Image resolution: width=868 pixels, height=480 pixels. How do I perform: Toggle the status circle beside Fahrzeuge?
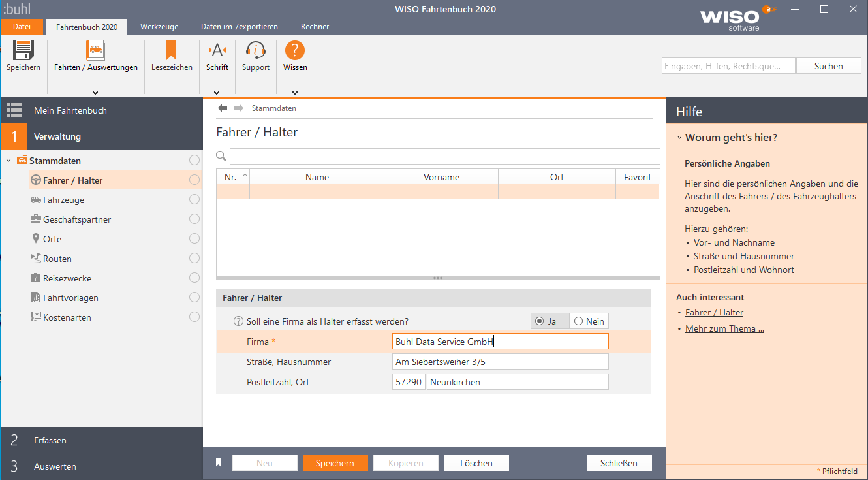tap(194, 200)
